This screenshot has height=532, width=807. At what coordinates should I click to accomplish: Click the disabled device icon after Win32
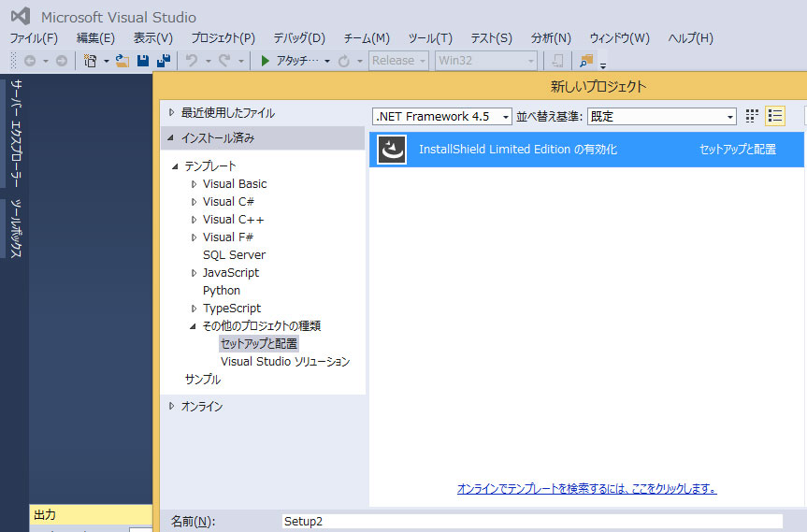click(x=557, y=61)
